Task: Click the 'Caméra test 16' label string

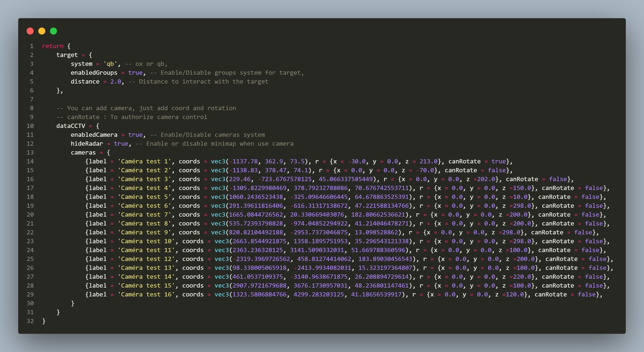Action: tap(146, 295)
